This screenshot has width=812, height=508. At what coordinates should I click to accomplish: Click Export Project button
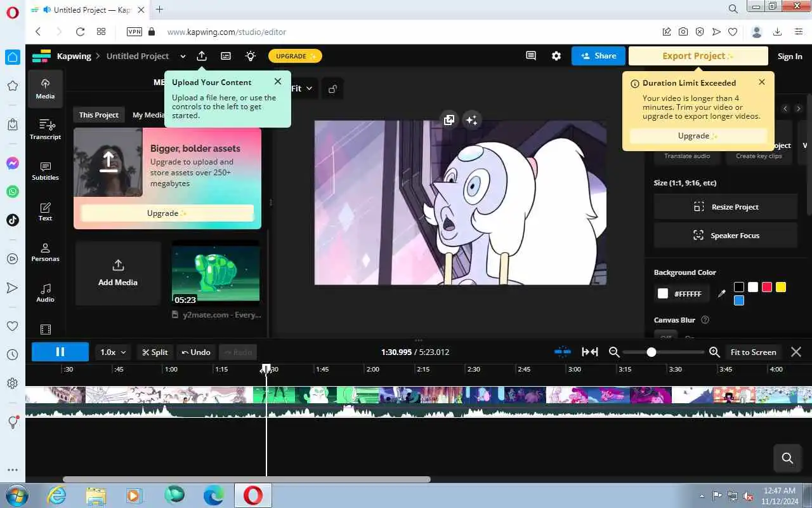tap(698, 56)
